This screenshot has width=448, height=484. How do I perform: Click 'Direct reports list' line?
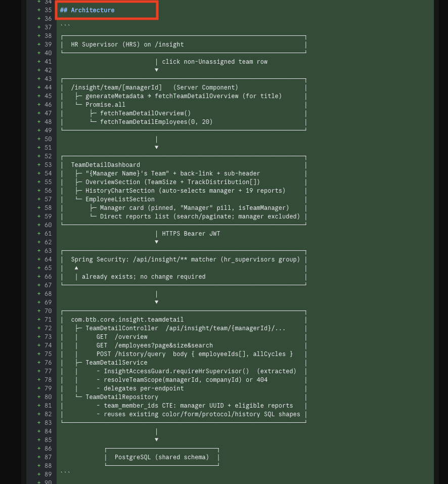(x=200, y=216)
